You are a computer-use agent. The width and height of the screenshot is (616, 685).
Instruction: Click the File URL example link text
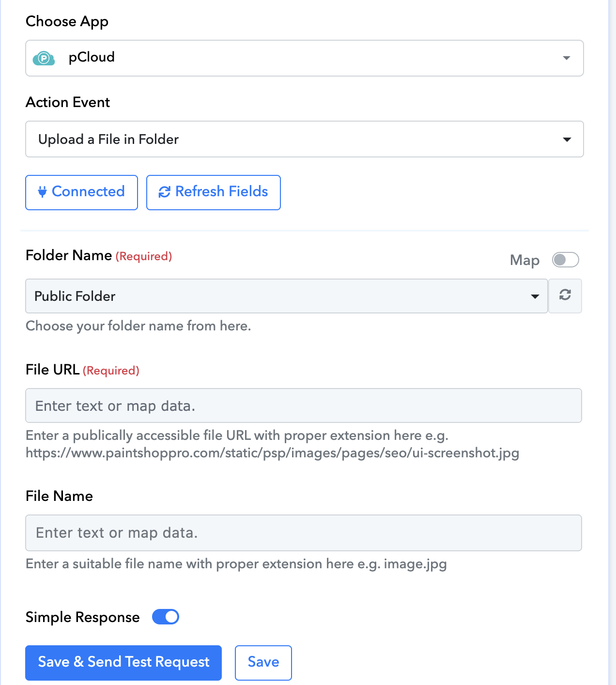coord(272,453)
